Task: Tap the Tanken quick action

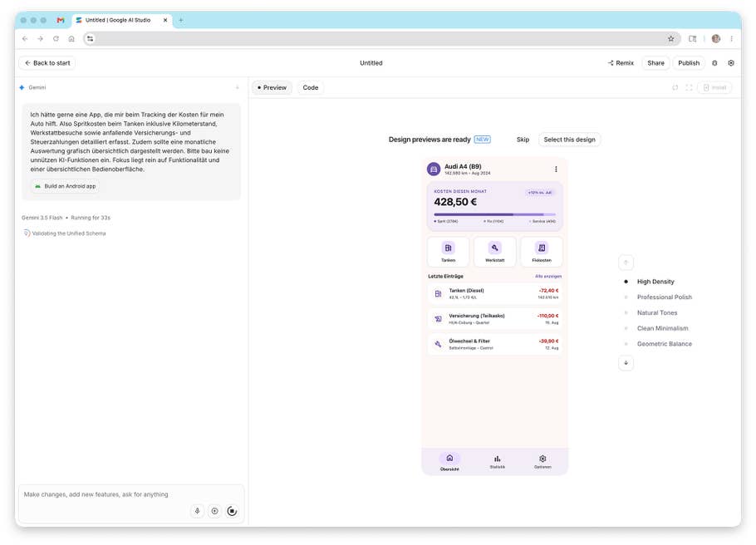Action: point(448,251)
